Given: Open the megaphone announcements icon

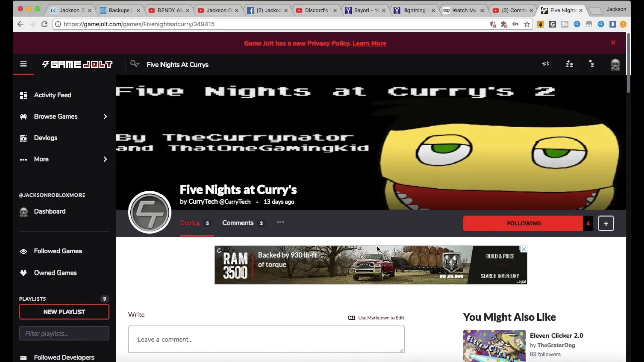Looking at the screenshot, I should (546, 64).
